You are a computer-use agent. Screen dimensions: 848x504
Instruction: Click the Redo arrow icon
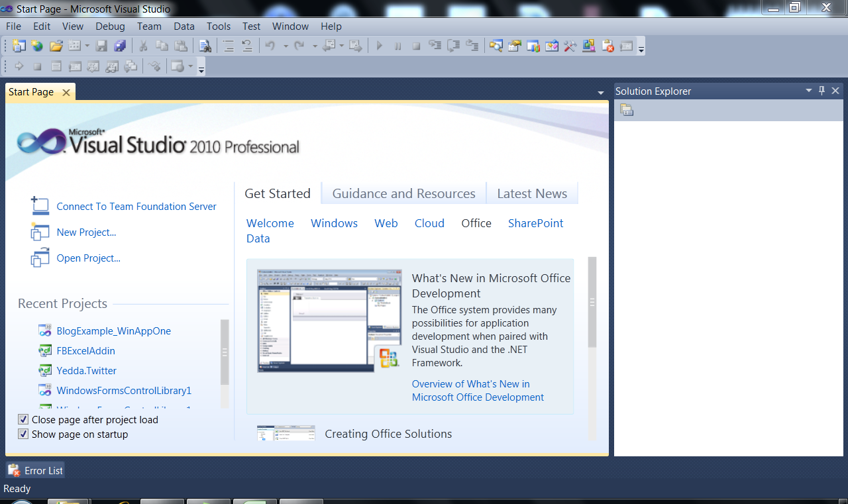[x=299, y=46]
